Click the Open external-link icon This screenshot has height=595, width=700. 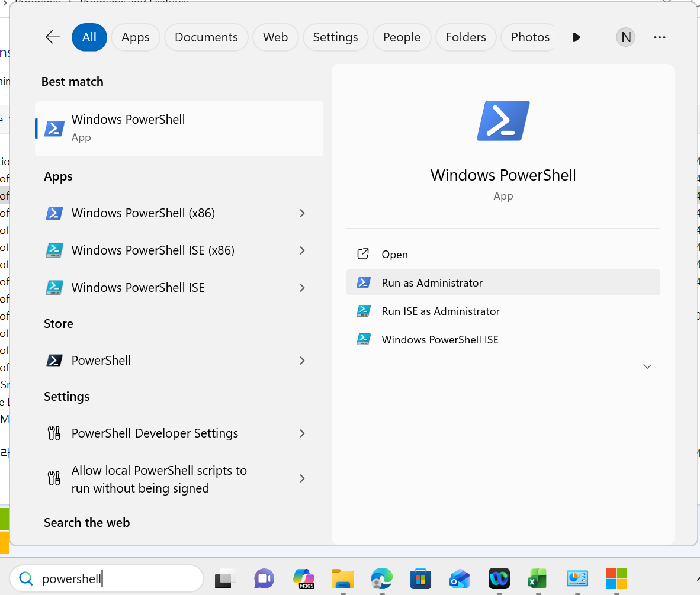(363, 254)
